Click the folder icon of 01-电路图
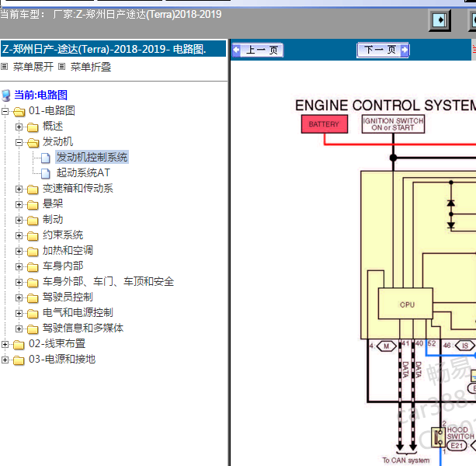Screen dimensions: 476x466 tap(19, 112)
